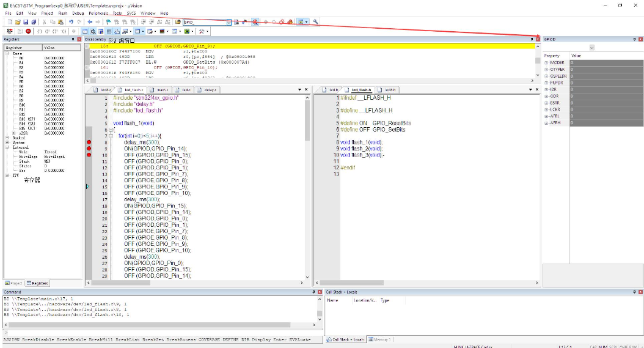Toggle breakpoint on line 8 delay_ms
The image size is (644, 348).
coord(89,143)
